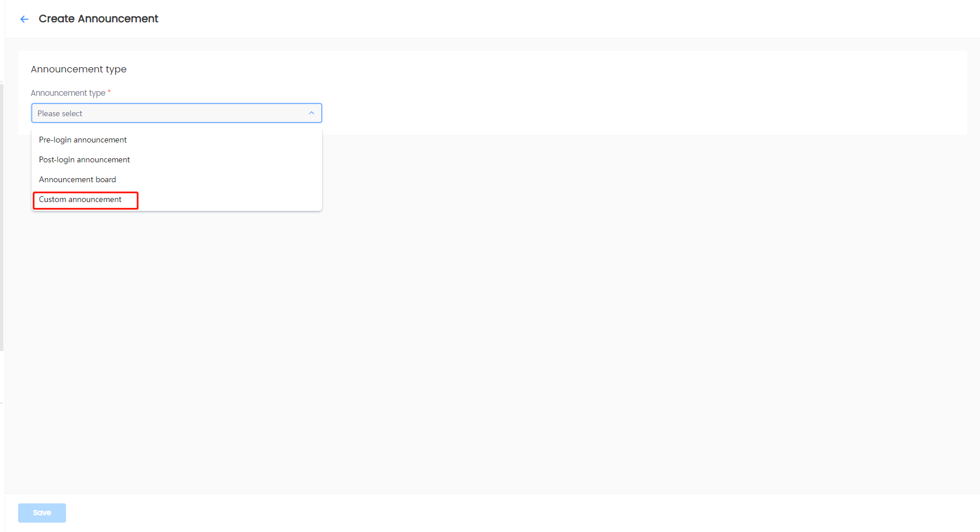Click the back arrow beside Create Announcement

25,19
